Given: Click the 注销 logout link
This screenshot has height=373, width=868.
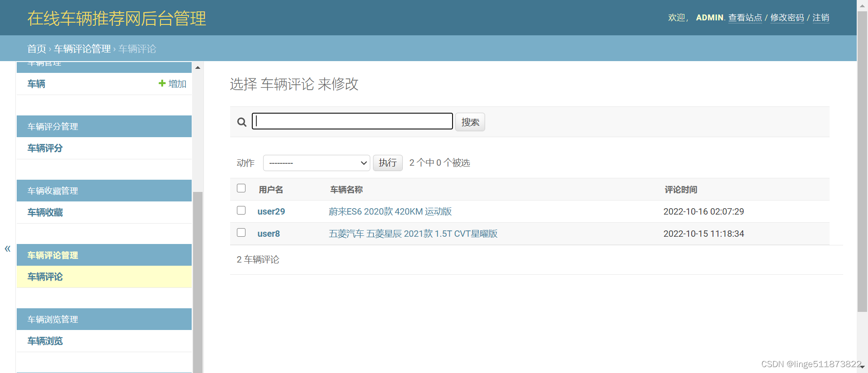Looking at the screenshot, I should coord(821,18).
